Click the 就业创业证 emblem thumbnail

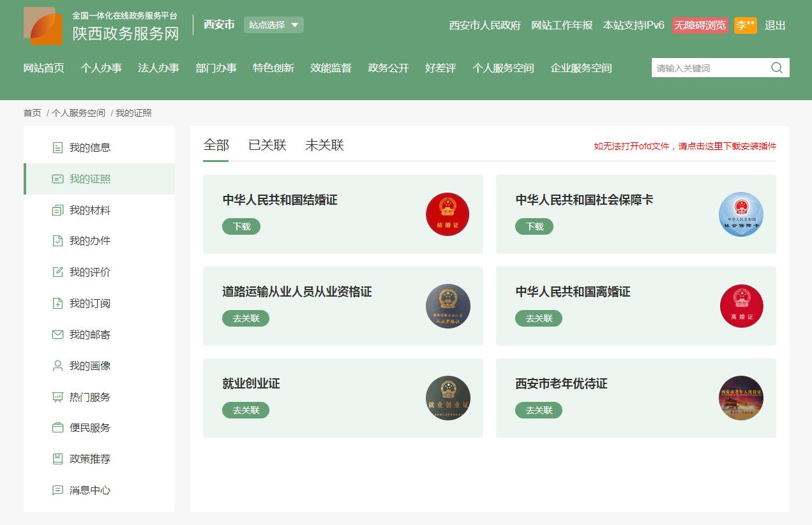click(447, 398)
